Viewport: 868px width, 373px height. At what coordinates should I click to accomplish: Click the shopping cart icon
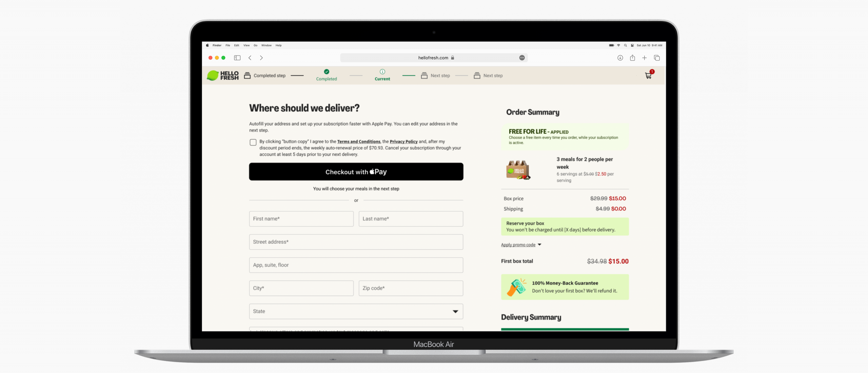[x=648, y=76]
